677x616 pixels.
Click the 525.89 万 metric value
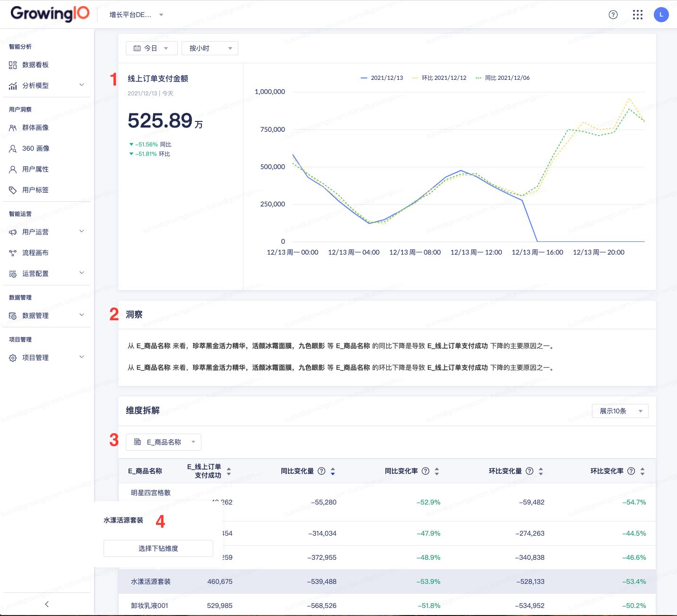165,121
